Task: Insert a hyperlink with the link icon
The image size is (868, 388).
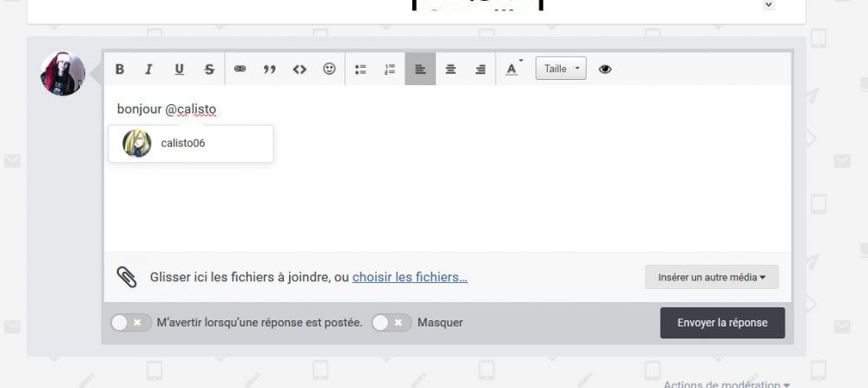Action: [x=240, y=69]
